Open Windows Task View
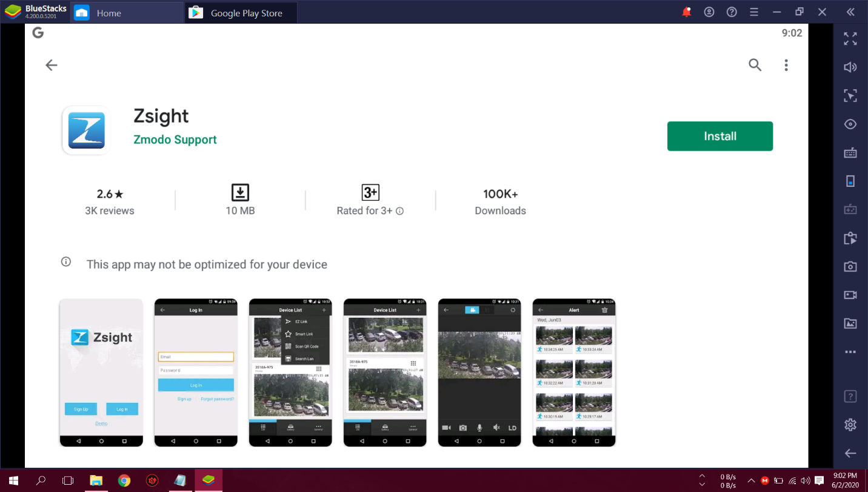The height and width of the screenshot is (492, 868). click(68, 480)
